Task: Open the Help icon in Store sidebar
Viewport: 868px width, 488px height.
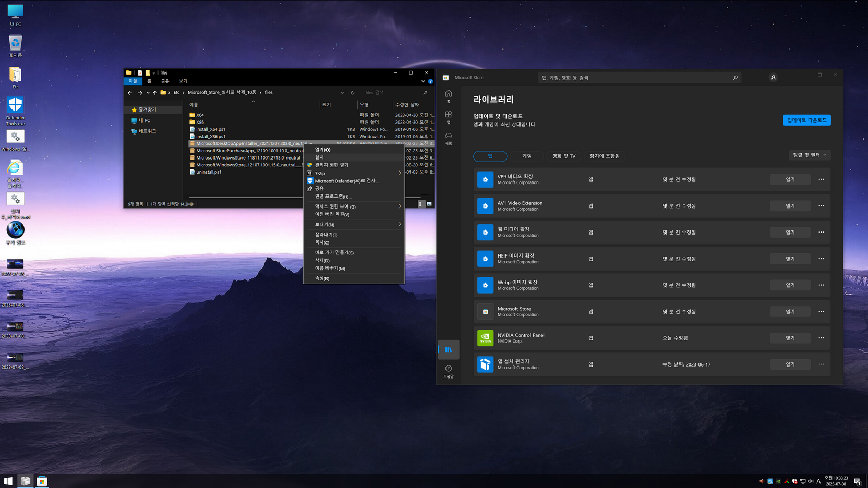Action: pyautogui.click(x=448, y=371)
